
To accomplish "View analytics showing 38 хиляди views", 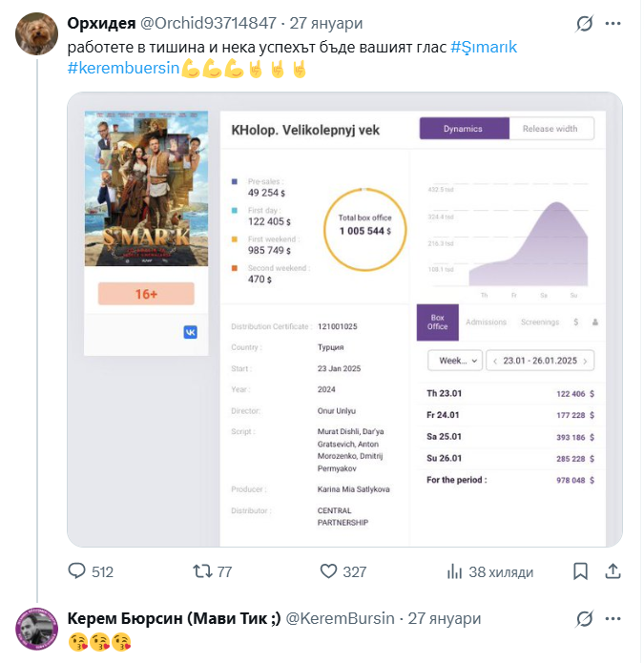I will pos(455,571).
